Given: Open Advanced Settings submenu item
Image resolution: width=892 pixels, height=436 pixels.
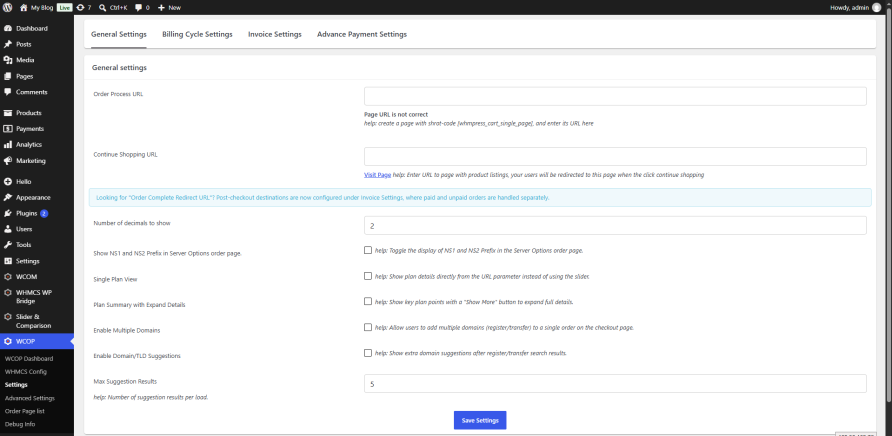Looking at the screenshot, I should 30,398.
